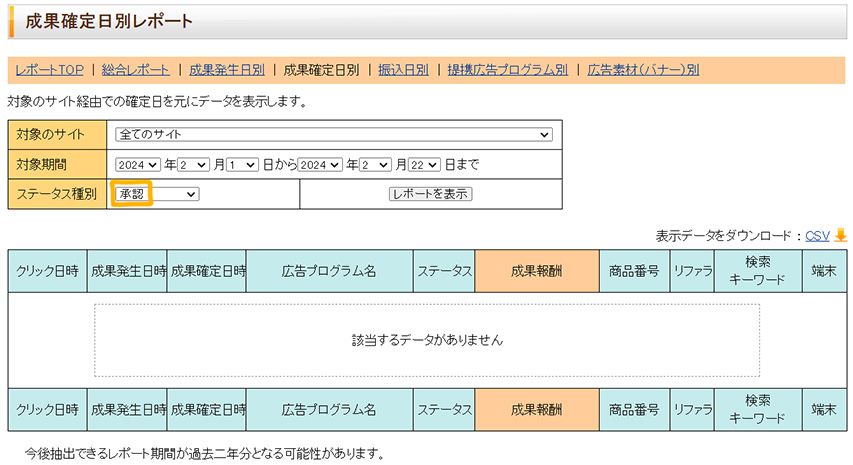The width and height of the screenshot is (853, 465).
Task: Open the 成果発生日別 report link
Action: tap(227, 70)
